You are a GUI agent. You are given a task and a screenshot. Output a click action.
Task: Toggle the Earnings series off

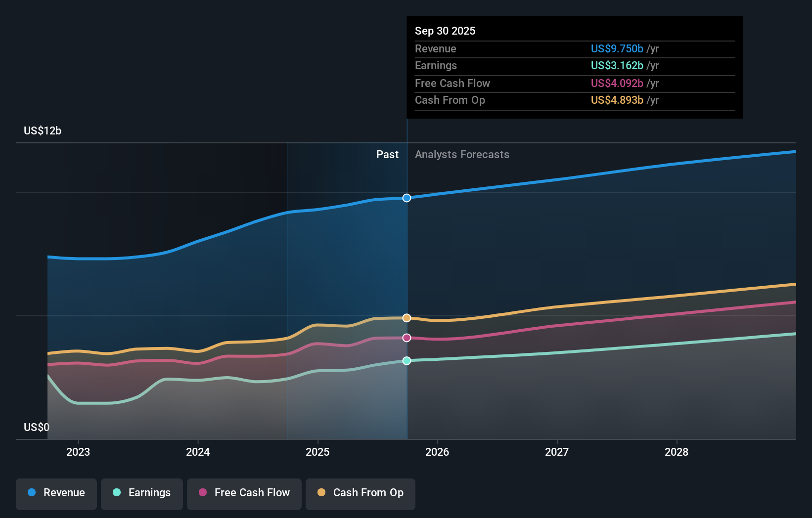142,493
